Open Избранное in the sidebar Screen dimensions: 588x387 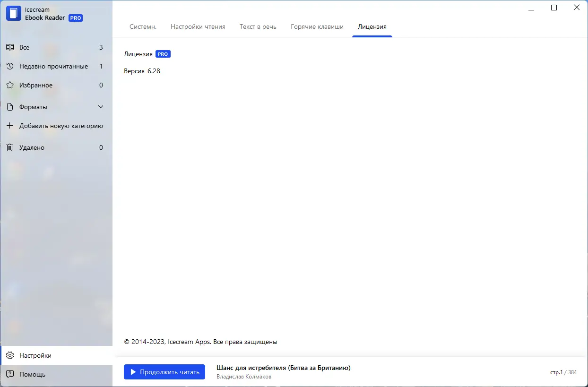pos(56,85)
